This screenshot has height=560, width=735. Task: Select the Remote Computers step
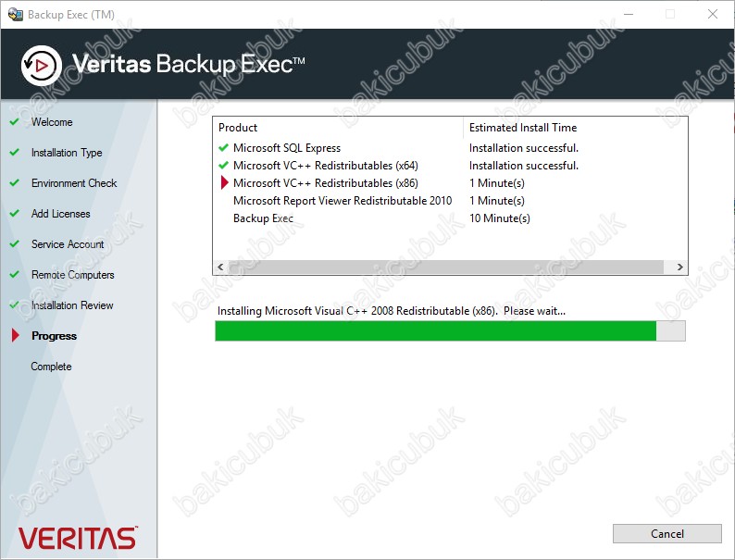[x=72, y=275]
